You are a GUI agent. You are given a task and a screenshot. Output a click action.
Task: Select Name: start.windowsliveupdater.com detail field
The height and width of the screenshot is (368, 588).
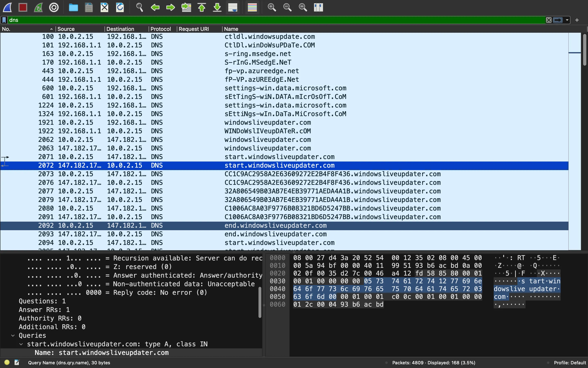(x=131, y=353)
